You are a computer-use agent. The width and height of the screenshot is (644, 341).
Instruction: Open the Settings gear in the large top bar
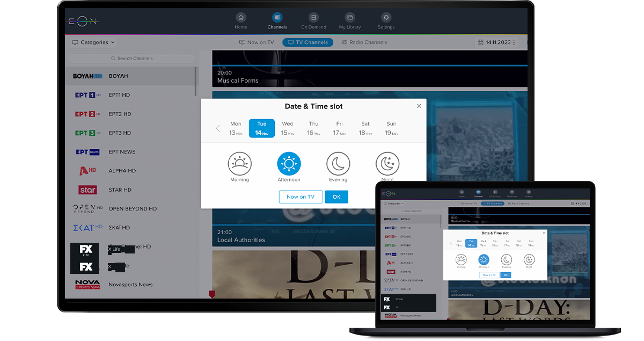click(x=386, y=20)
